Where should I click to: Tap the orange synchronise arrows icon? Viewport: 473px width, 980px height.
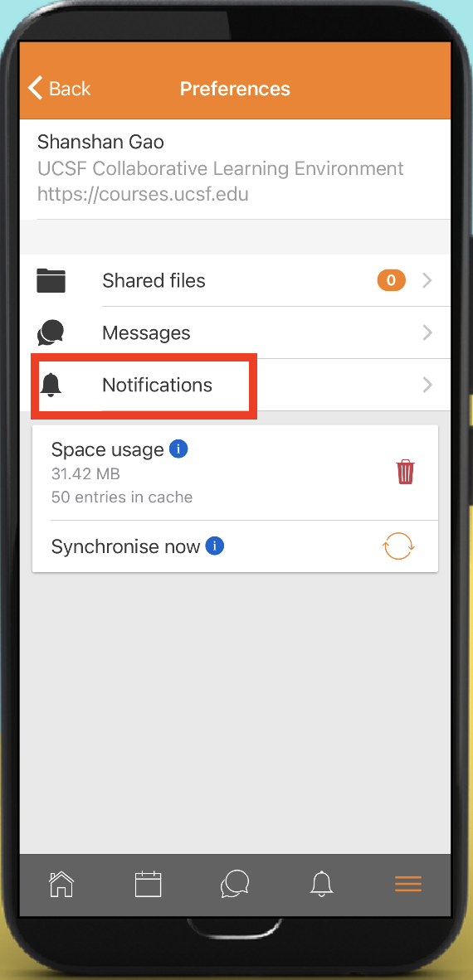pos(398,546)
